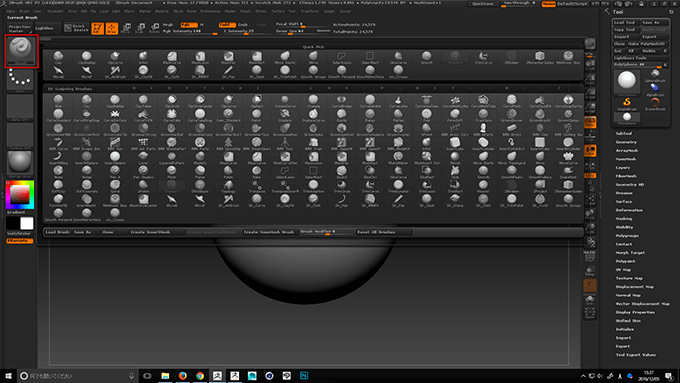Select the Morph brush
The height and width of the screenshot is (383, 680).
(455, 158)
